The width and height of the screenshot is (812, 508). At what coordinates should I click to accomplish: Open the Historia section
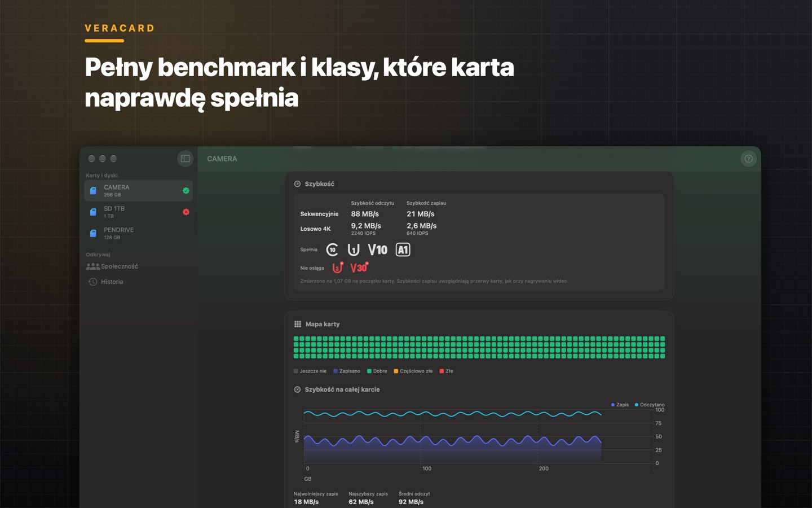click(x=106, y=282)
